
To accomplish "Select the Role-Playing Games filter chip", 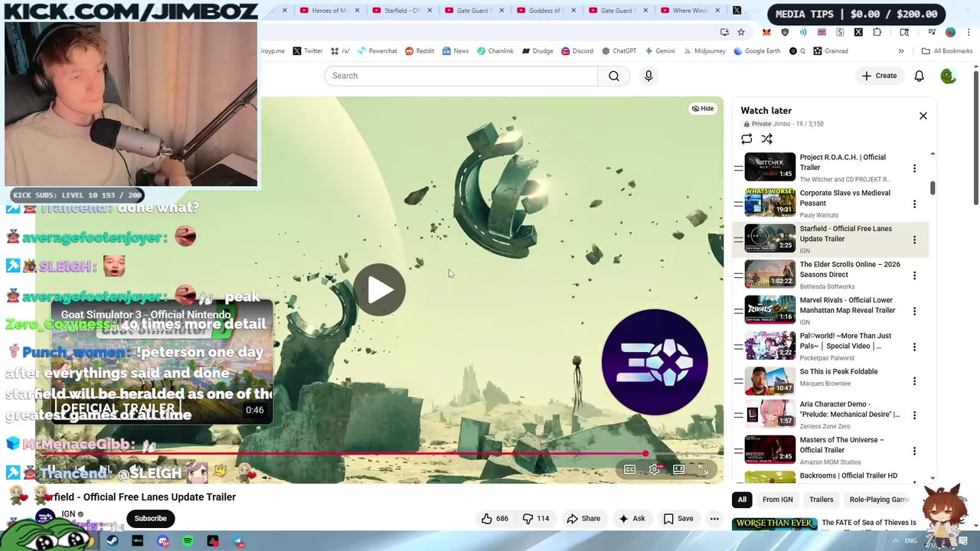I will coord(878,500).
